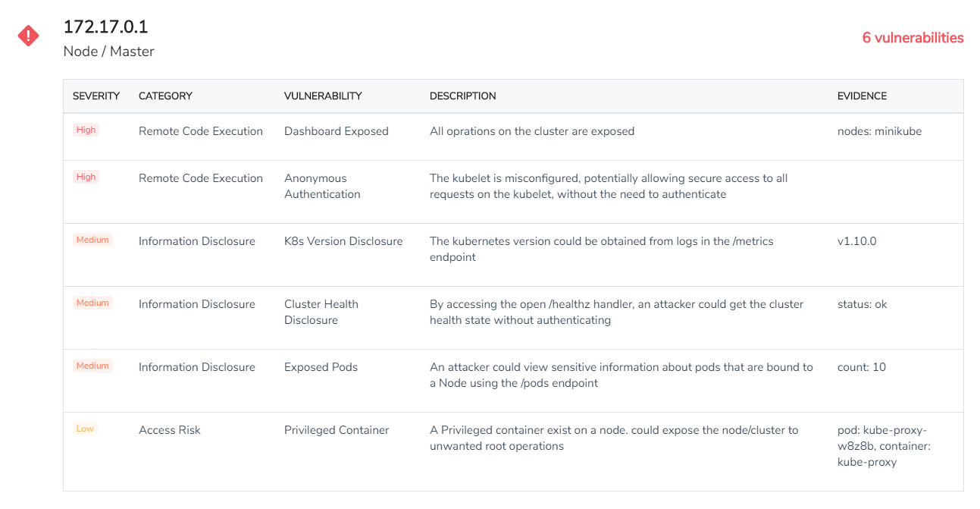Click the EVIDENCE column header
The image size is (980, 509).
click(x=862, y=96)
